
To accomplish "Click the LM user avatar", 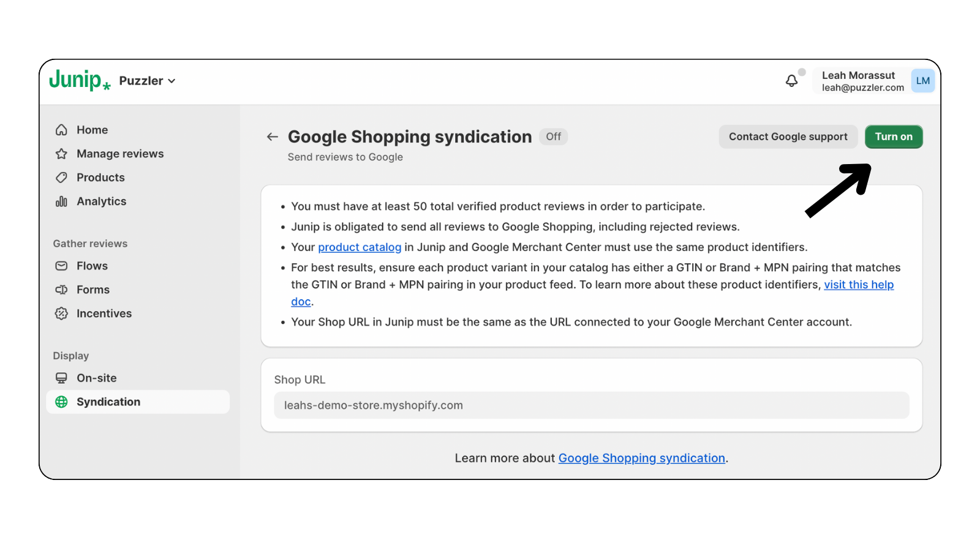I will (923, 81).
